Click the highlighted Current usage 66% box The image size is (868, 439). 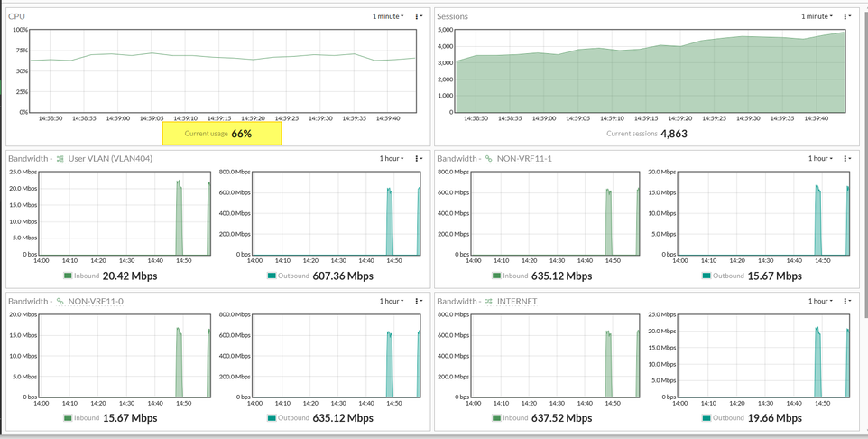point(222,134)
